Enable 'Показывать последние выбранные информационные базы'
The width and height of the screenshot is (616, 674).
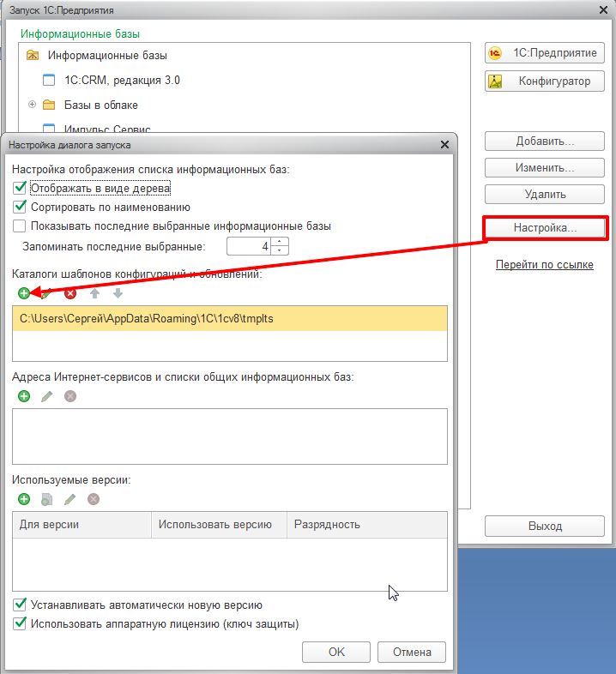point(21,226)
